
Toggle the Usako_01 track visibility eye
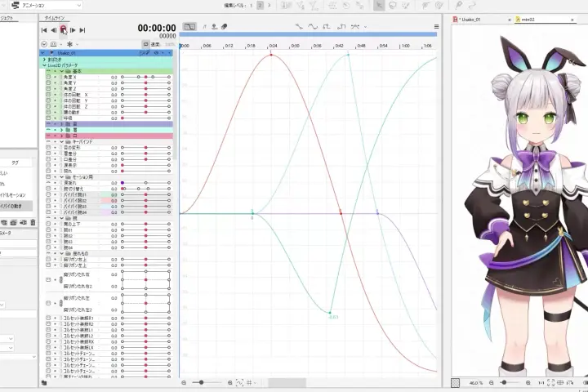click(156, 53)
